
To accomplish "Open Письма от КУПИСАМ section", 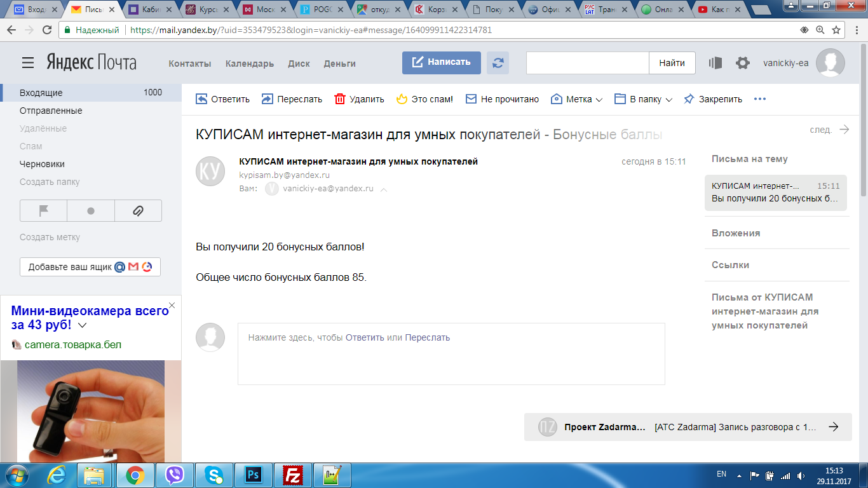I will click(x=765, y=311).
